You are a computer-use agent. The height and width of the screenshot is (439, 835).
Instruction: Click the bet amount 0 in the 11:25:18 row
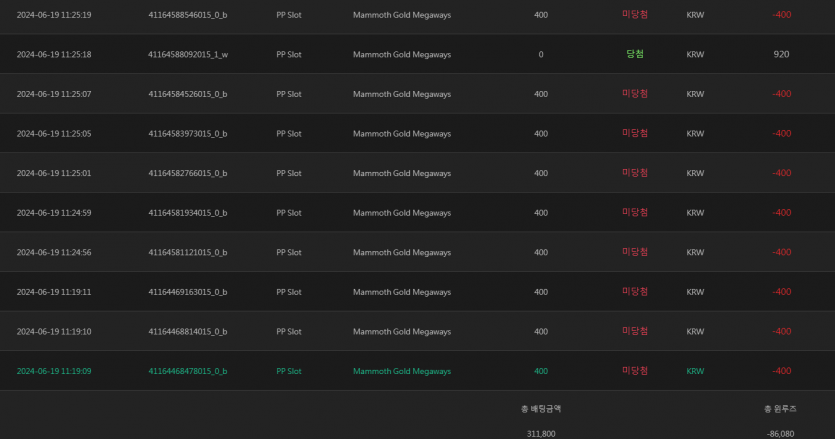(x=541, y=54)
